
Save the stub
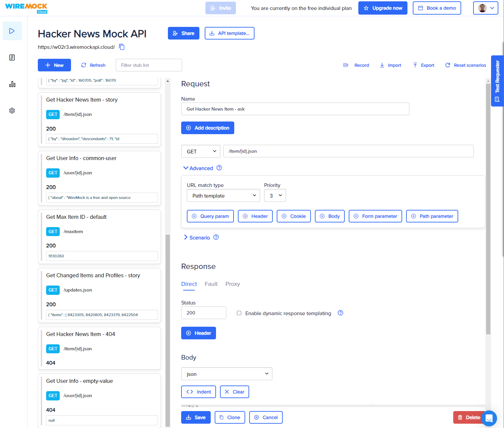[x=196, y=417]
